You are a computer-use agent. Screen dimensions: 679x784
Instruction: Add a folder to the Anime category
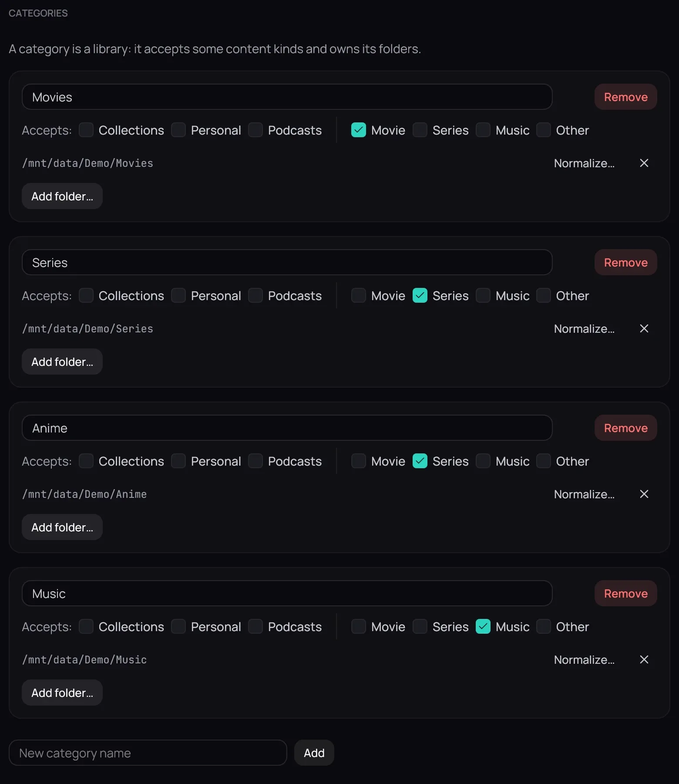click(x=62, y=527)
